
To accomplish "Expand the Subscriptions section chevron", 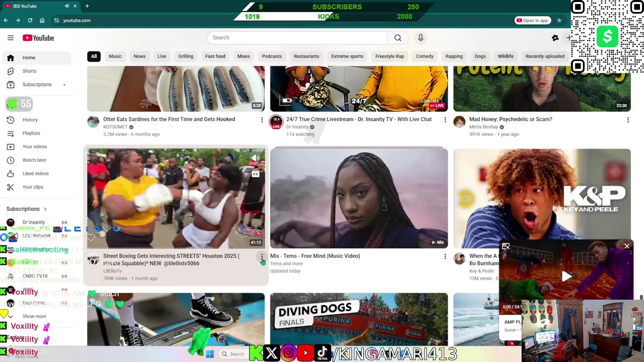I will pos(45,209).
